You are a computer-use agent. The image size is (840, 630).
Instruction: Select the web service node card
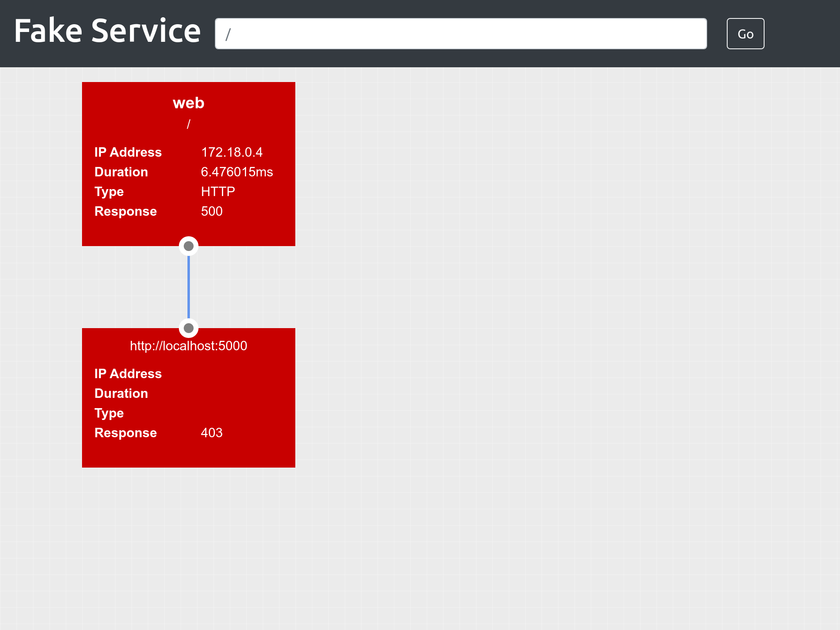[189, 164]
